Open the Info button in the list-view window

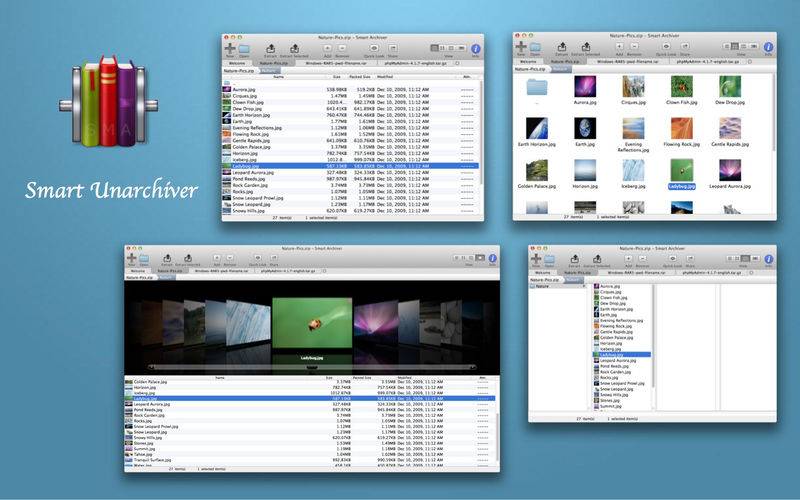pyautogui.click(x=476, y=49)
